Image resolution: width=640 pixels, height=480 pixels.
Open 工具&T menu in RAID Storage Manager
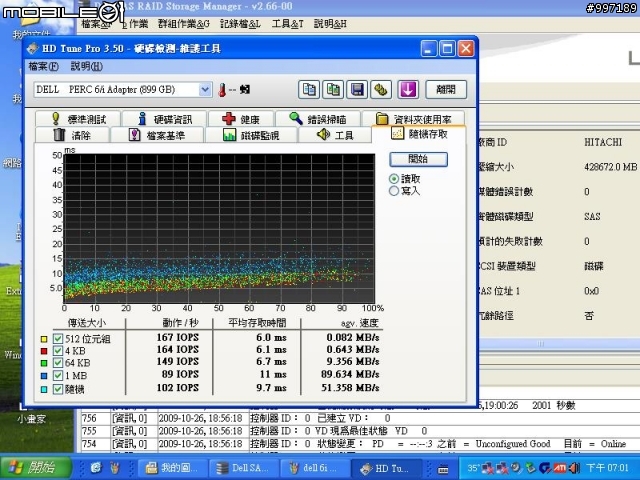click(287, 24)
